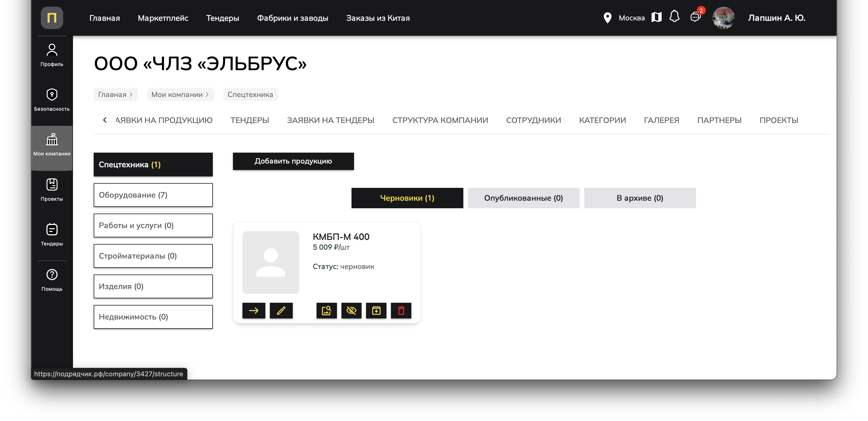Open the map icon in header
Screen dimensions: 868x421
(656, 17)
